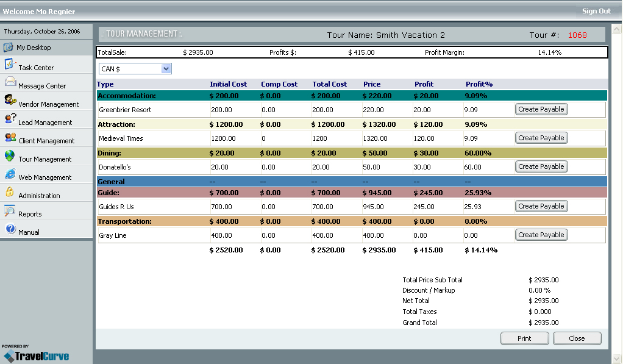Click the Web Management browser icon

10,174
